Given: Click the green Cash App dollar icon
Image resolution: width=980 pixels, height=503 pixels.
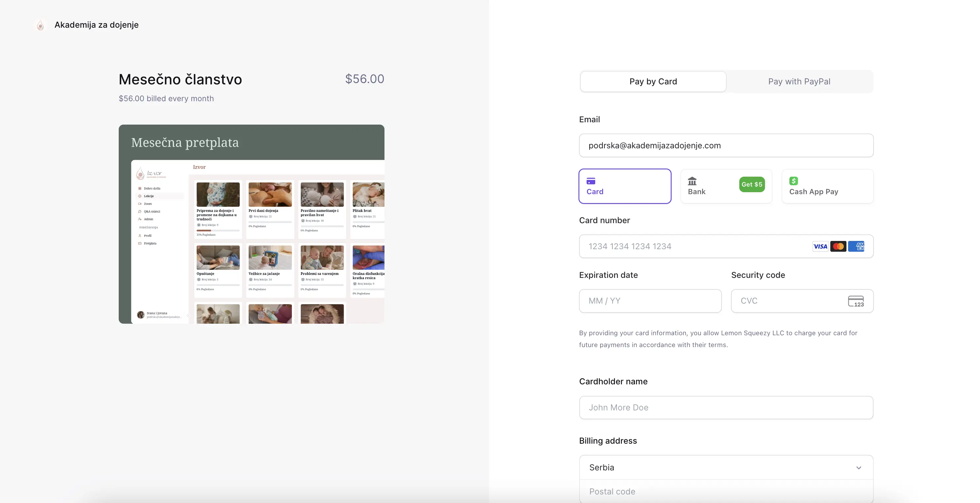Looking at the screenshot, I should pyautogui.click(x=794, y=181).
